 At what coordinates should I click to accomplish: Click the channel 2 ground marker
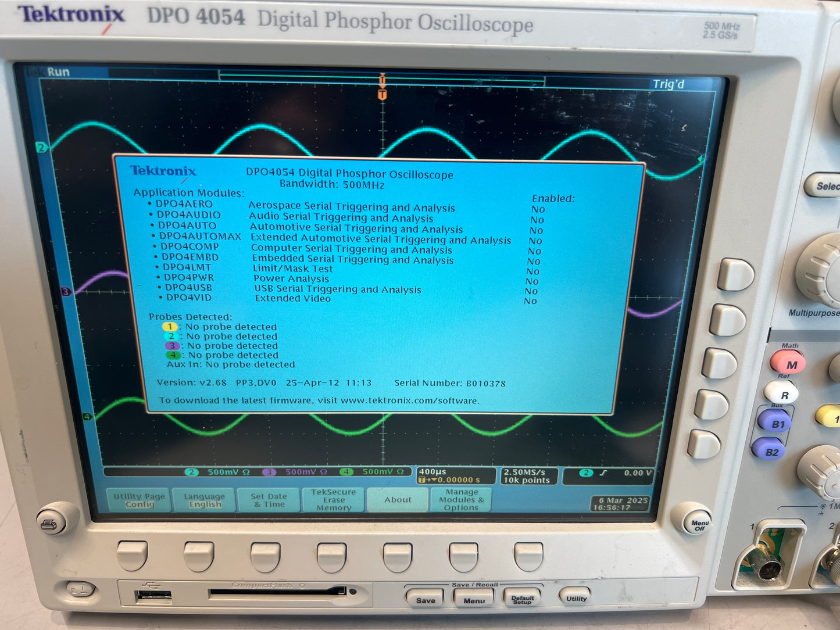coord(41,148)
